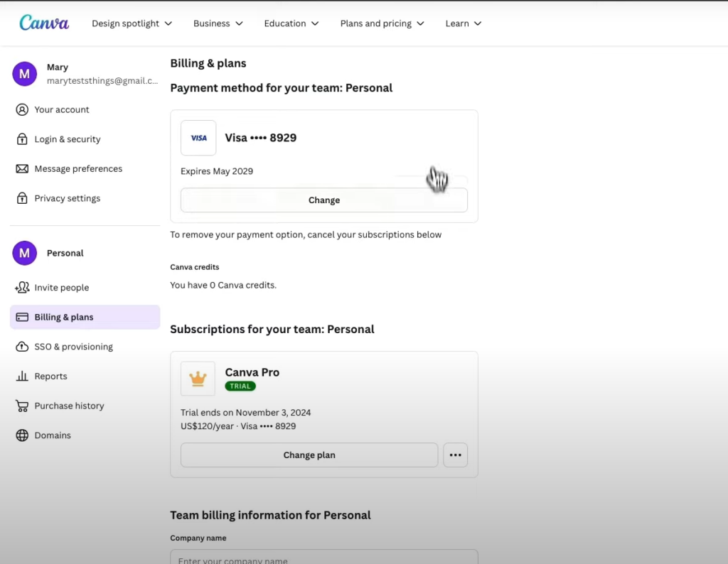Click the Change payment method button

tap(323, 200)
